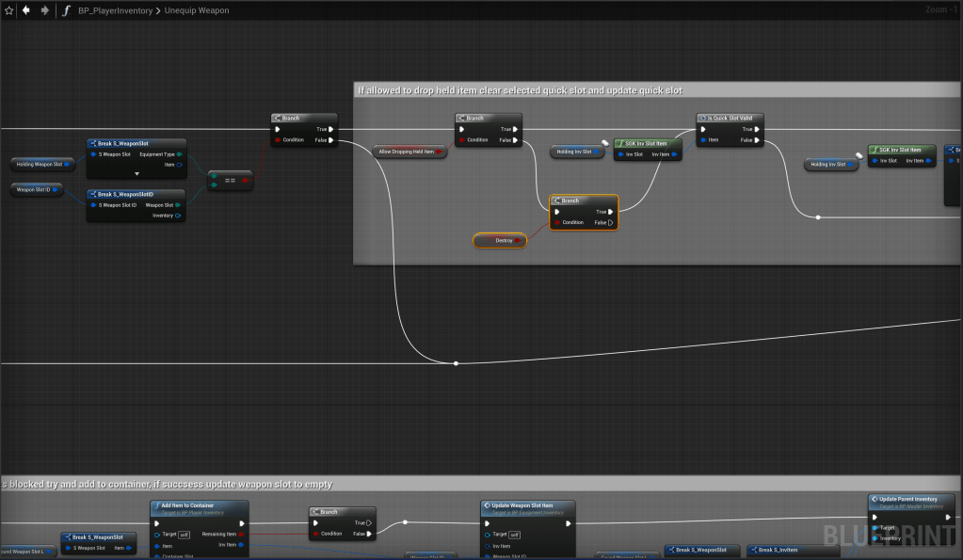Click the Break S_WeaponSlotID node header

[136, 194]
